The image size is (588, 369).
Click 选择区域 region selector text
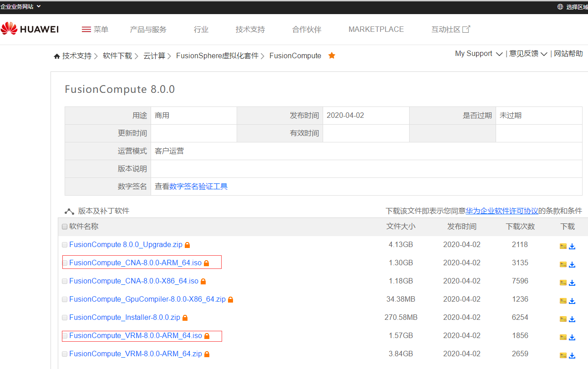(577, 7)
